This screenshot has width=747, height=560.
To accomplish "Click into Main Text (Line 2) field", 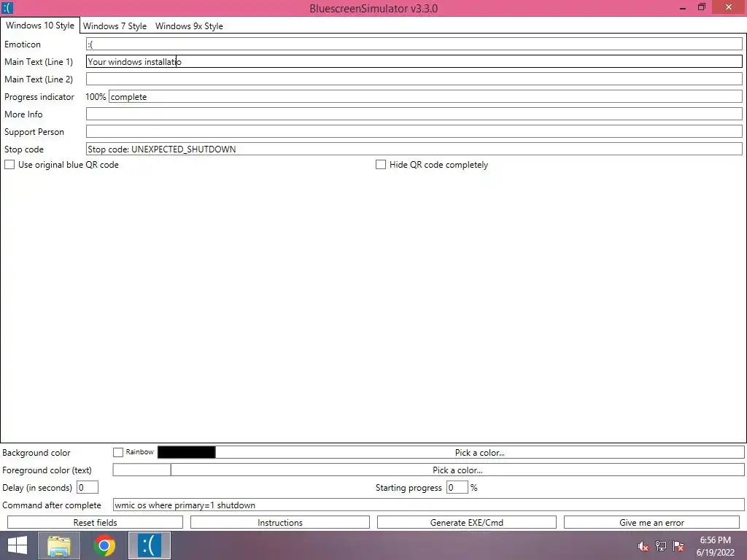I will click(414, 79).
